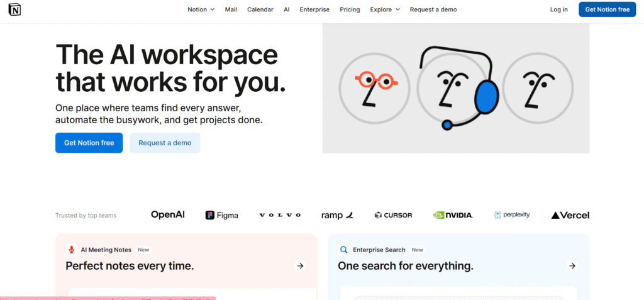Click the face with orange glasses illustration

click(x=374, y=89)
